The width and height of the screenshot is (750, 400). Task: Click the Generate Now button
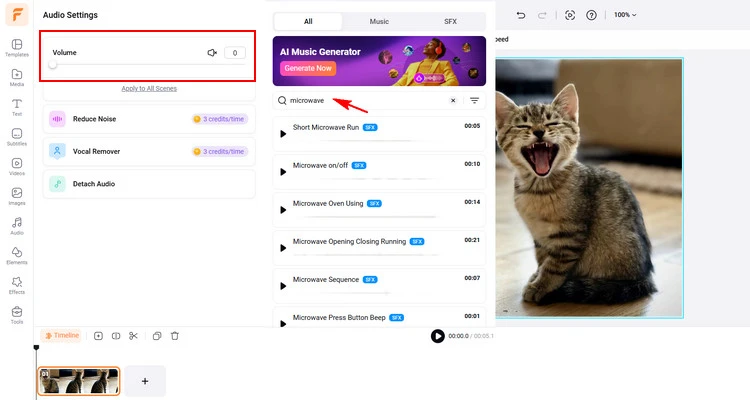(x=308, y=68)
